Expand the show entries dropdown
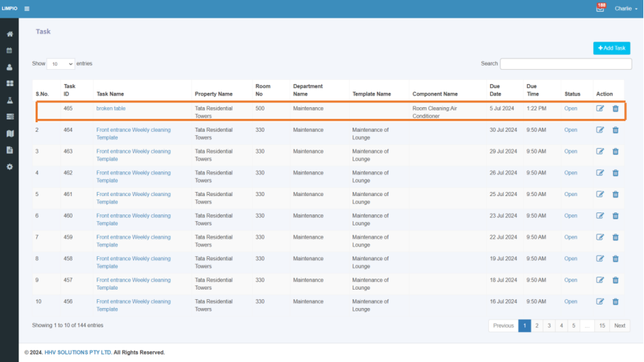The image size is (644, 362). (x=61, y=64)
